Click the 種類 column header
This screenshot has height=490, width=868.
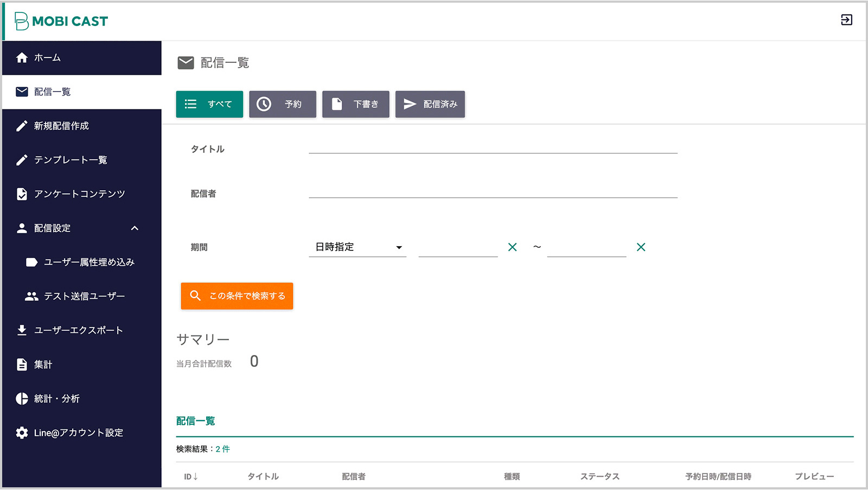pyautogui.click(x=512, y=476)
